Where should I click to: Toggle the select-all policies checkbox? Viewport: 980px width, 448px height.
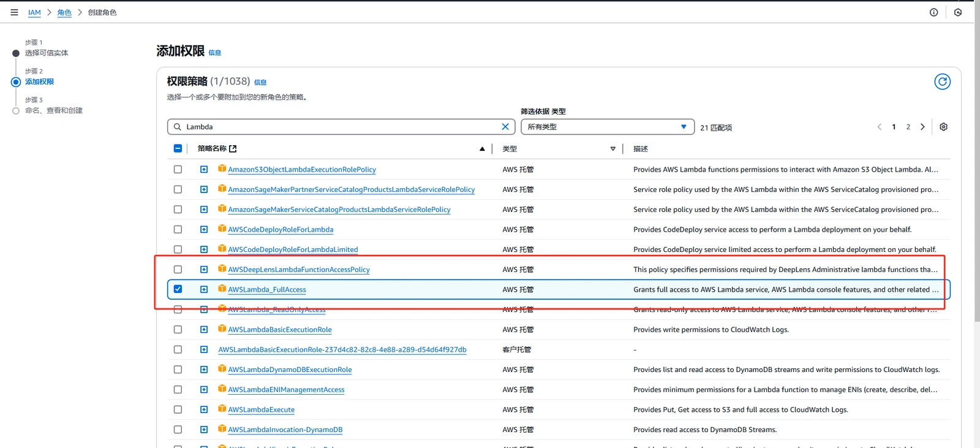coord(178,148)
